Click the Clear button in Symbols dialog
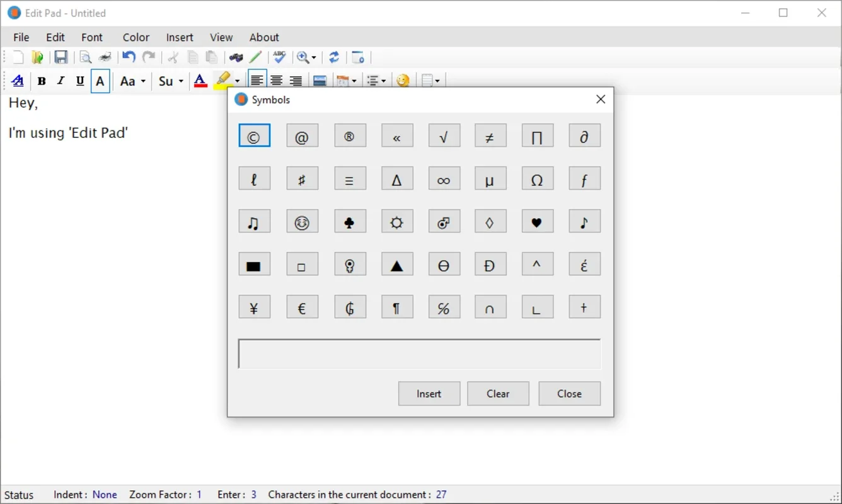 tap(498, 394)
